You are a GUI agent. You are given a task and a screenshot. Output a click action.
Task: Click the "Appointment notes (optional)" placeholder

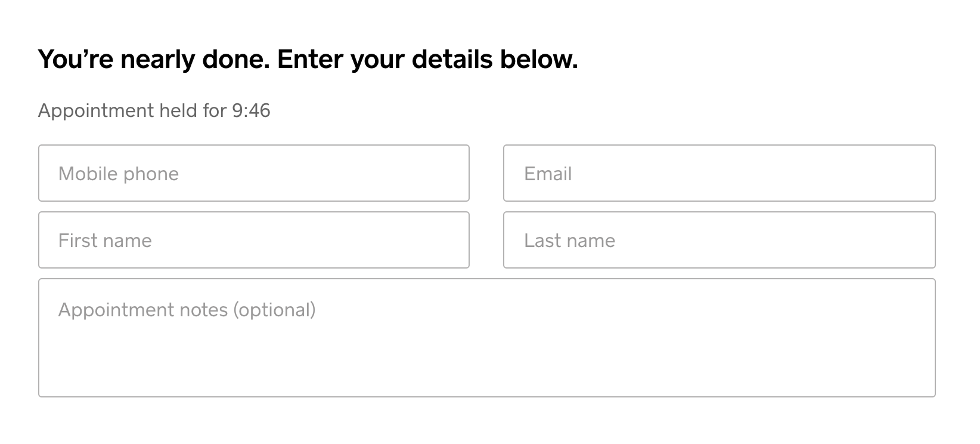pyautogui.click(x=187, y=310)
